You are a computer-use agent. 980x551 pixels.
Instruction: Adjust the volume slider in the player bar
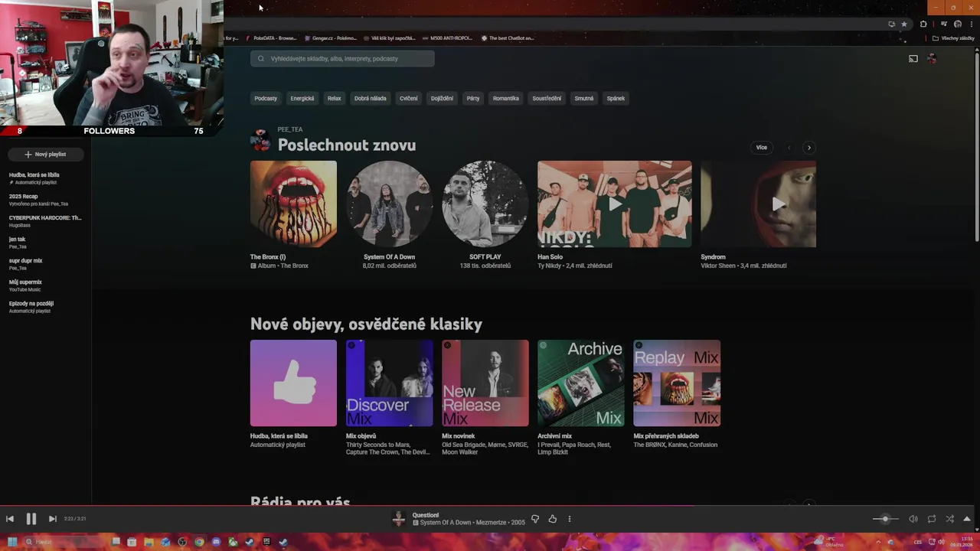(886, 519)
